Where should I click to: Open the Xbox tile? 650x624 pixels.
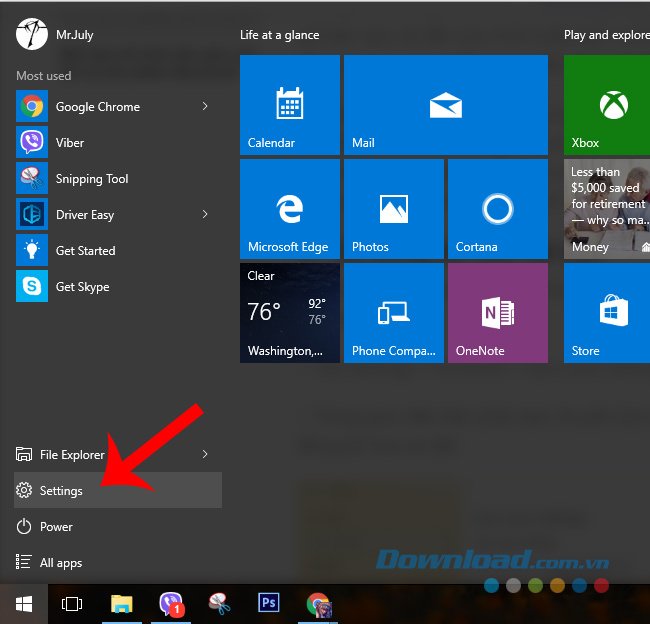[x=606, y=105]
